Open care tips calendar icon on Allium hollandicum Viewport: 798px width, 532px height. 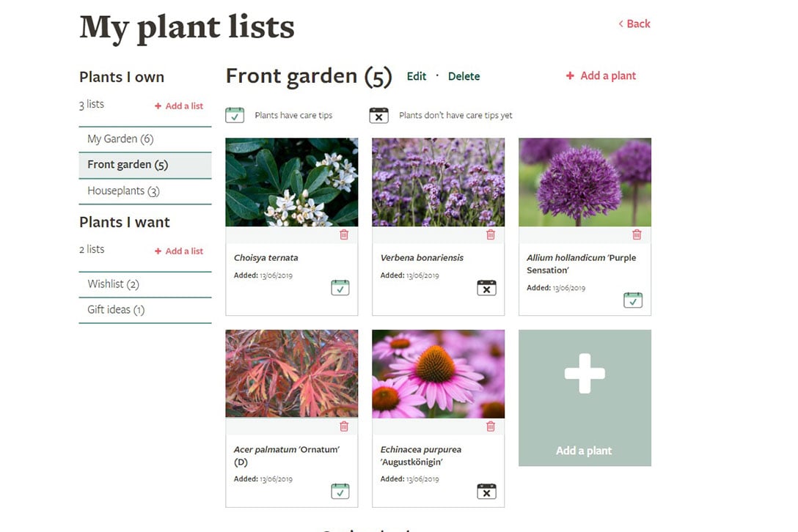point(632,300)
